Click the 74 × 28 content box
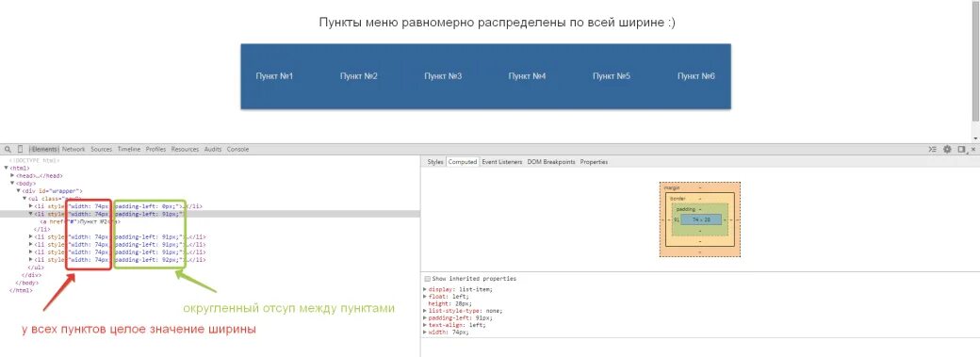This screenshot has height=357, width=980. (701, 220)
